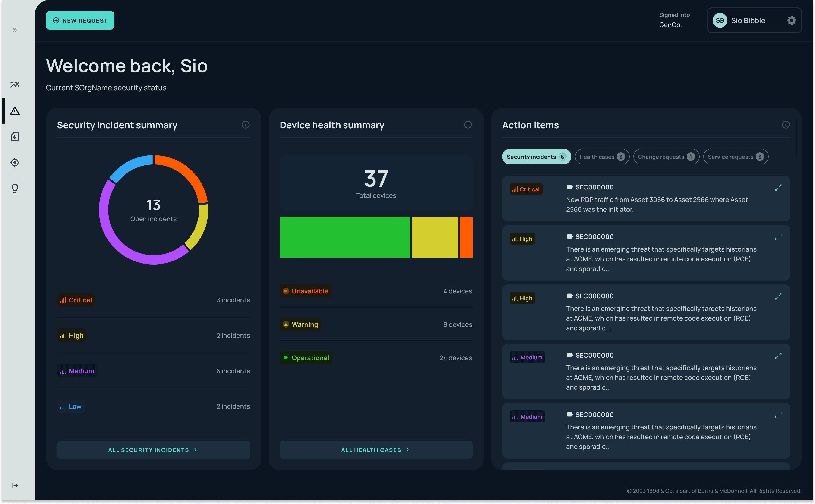Viewport: 815px width, 504px height.
Task: Open settings gear next to Sio Bibble
Action: 792,21
